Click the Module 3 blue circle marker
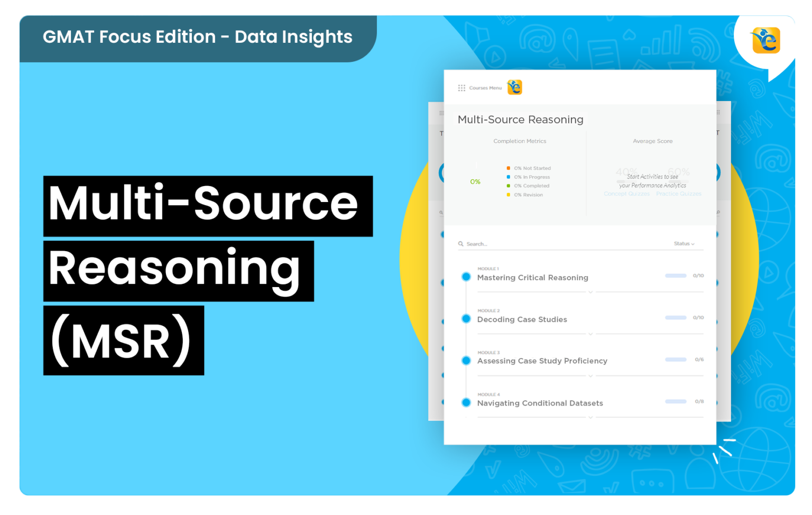 [466, 361]
